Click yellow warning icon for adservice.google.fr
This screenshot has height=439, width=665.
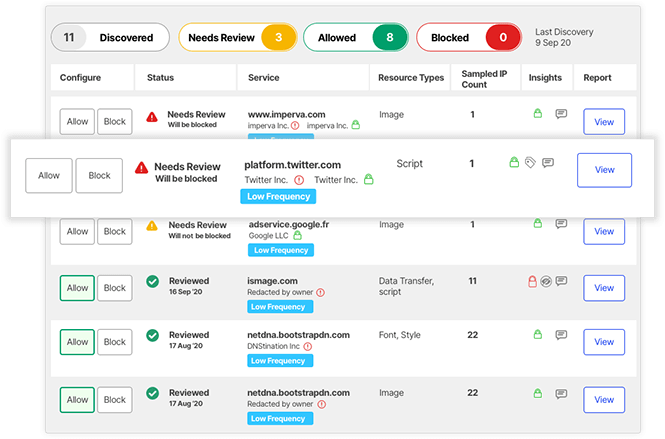coord(152,226)
